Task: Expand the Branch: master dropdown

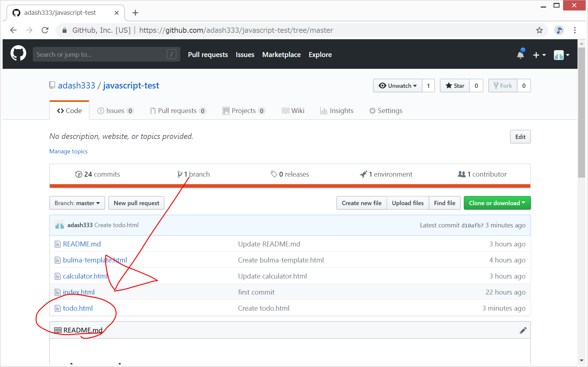Action: tap(77, 203)
